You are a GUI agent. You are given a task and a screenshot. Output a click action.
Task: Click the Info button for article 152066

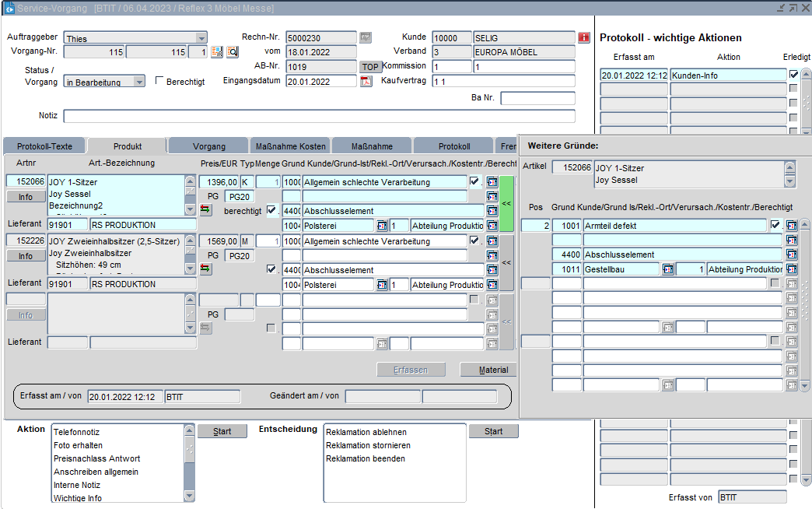[26, 197]
